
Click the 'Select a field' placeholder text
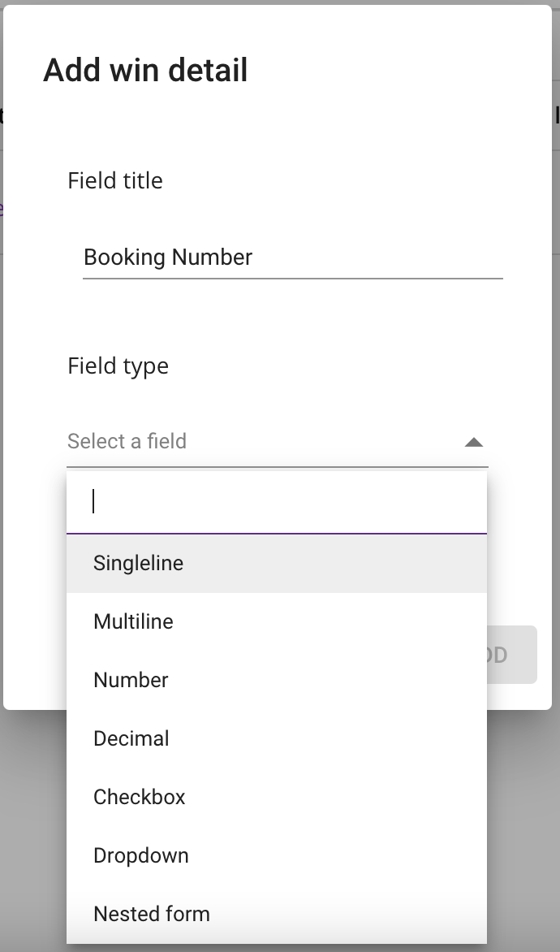[127, 441]
